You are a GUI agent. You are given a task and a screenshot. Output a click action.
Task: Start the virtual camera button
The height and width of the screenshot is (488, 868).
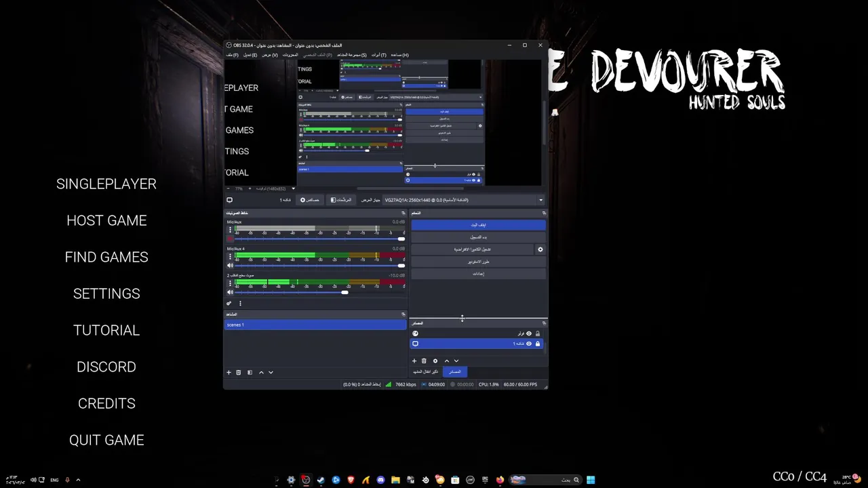473,249
